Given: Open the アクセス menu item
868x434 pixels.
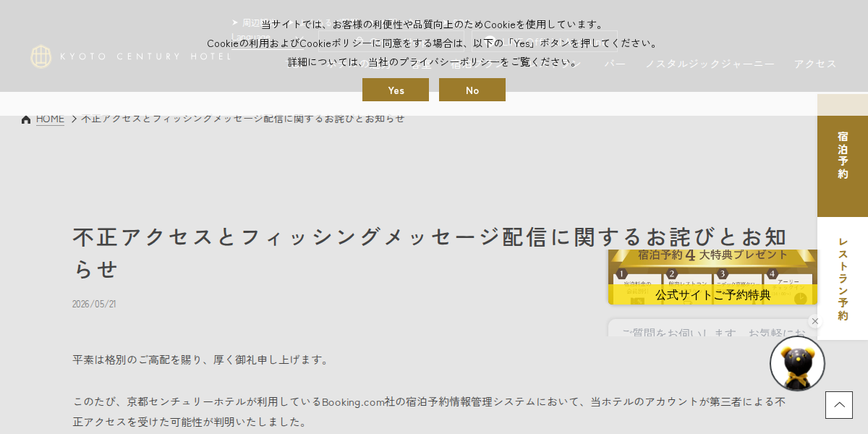Looking at the screenshot, I should tap(815, 64).
